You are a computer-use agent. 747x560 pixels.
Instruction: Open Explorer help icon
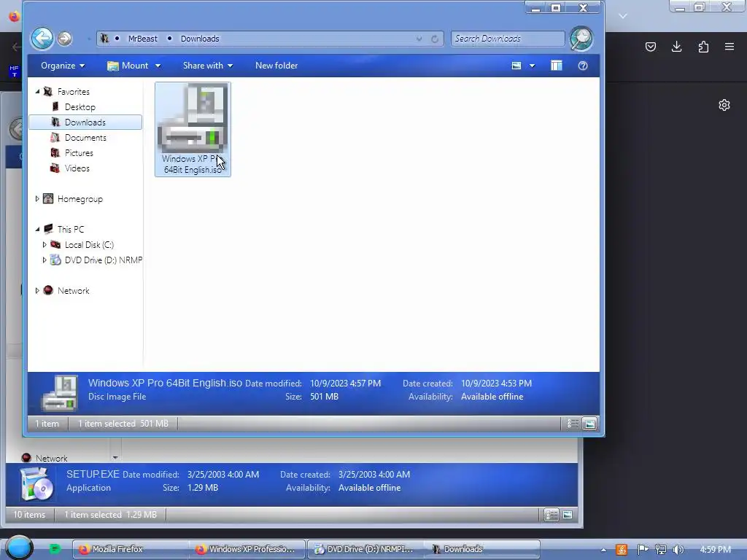click(x=583, y=66)
